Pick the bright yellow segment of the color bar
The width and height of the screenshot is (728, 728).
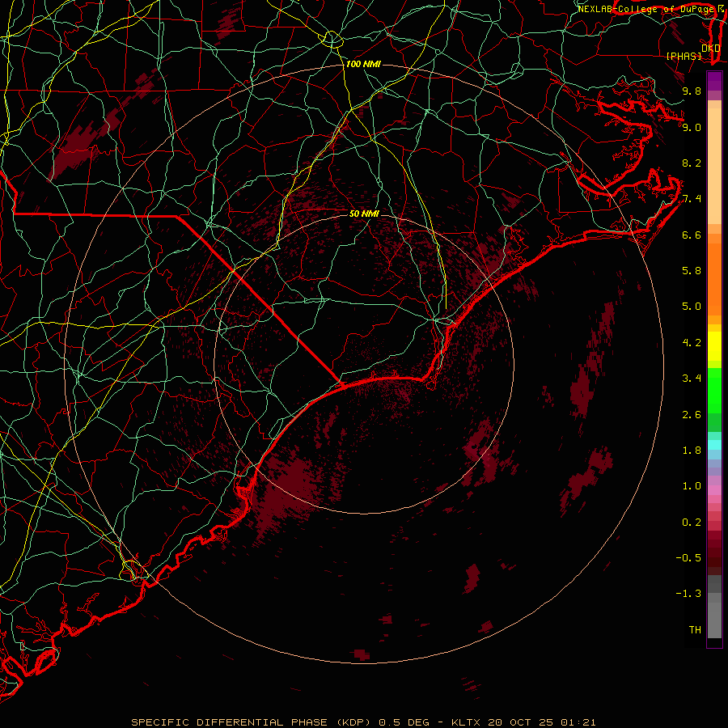714,346
